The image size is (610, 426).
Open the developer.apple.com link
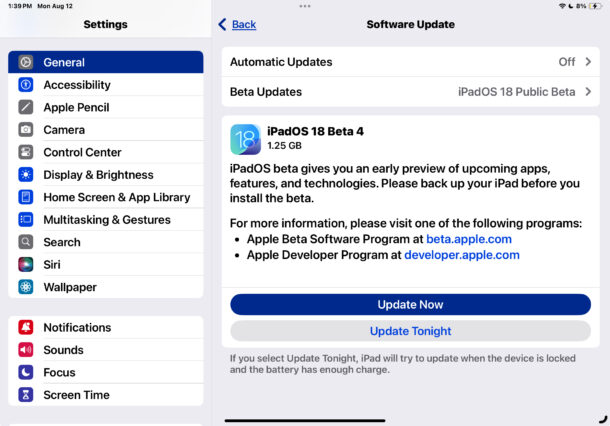[462, 255]
